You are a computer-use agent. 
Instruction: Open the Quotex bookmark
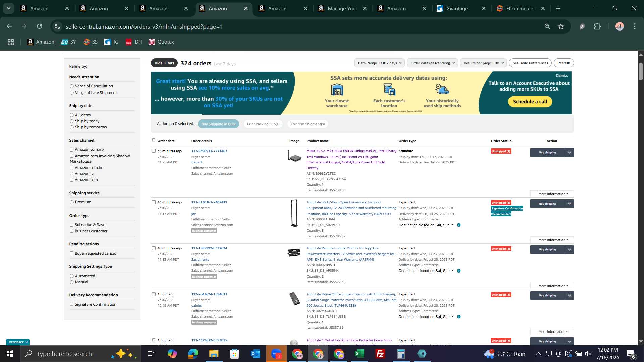pos(161,42)
